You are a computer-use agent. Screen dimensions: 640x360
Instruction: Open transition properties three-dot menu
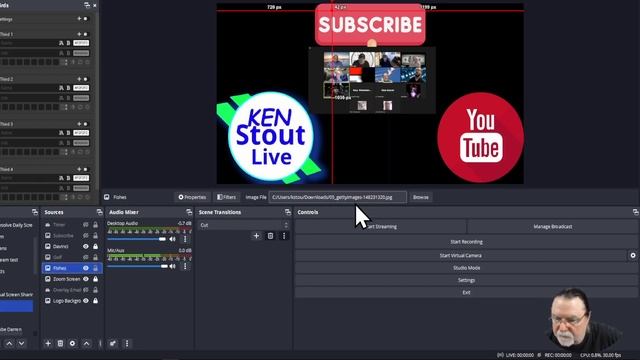click(284, 236)
